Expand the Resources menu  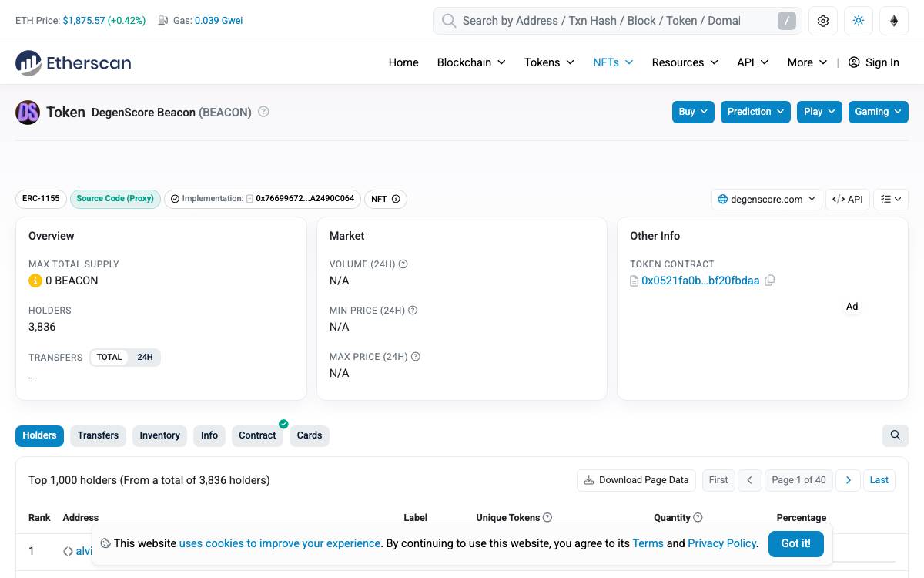(685, 62)
